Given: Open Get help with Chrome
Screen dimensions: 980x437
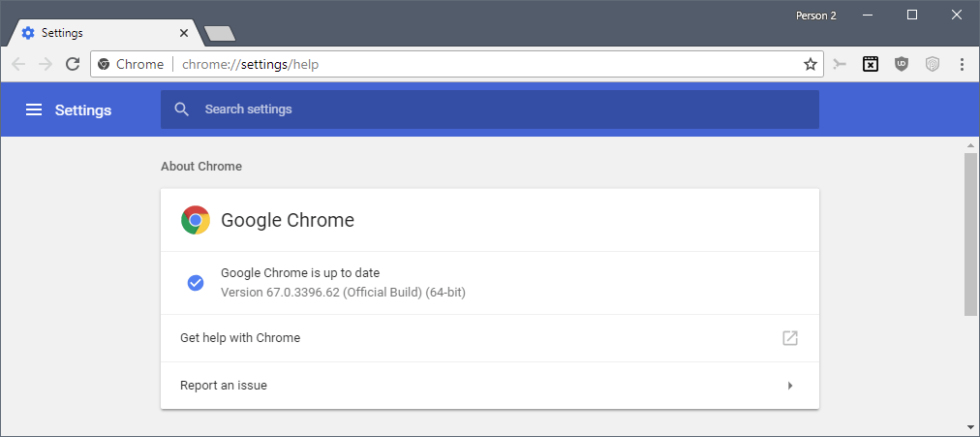Looking at the screenshot, I should [489, 338].
